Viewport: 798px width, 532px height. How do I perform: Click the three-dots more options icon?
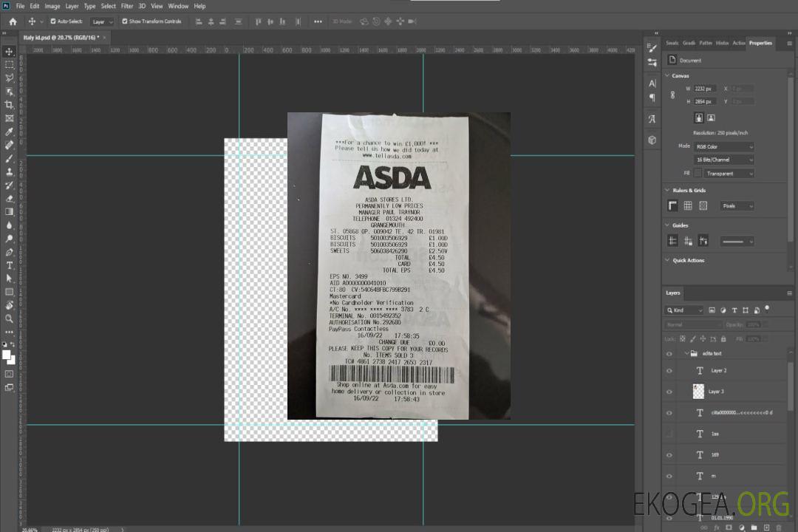(318, 21)
